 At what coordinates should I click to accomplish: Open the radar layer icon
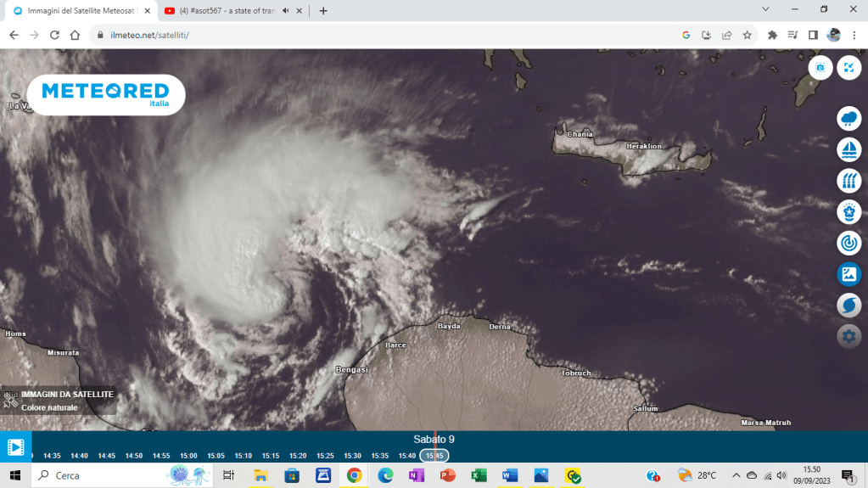coord(849,243)
